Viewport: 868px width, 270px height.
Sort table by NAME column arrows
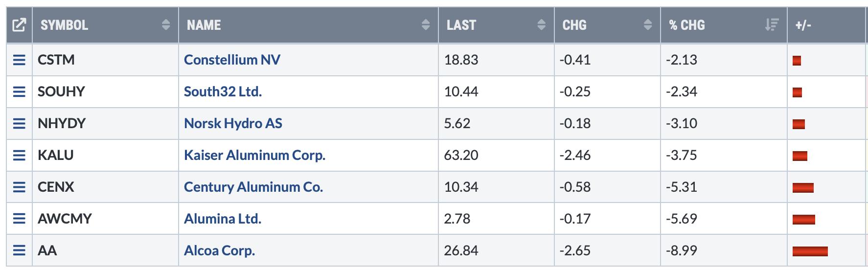(x=426, y=25)
